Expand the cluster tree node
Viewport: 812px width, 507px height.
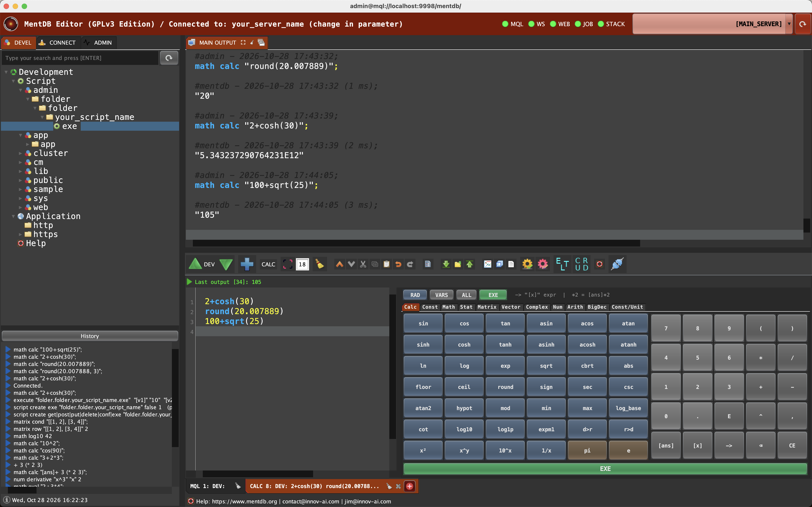(x=21, y=153)
